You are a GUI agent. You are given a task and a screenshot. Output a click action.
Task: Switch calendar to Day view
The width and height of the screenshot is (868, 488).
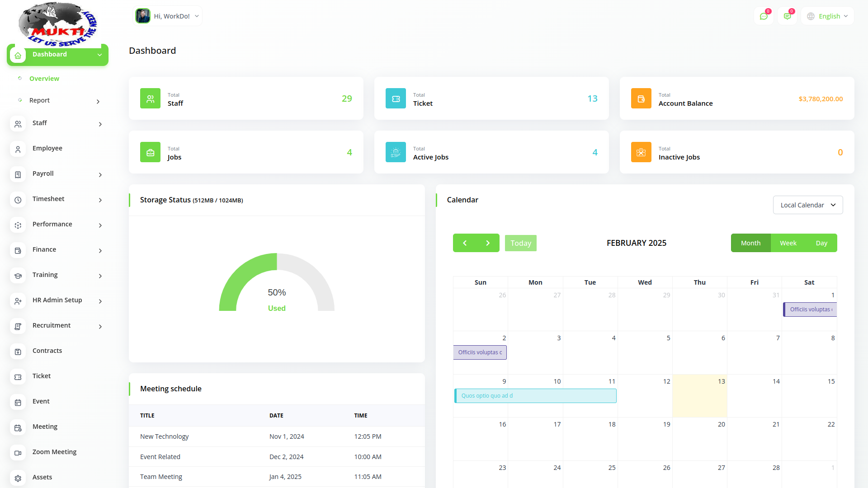821,243
